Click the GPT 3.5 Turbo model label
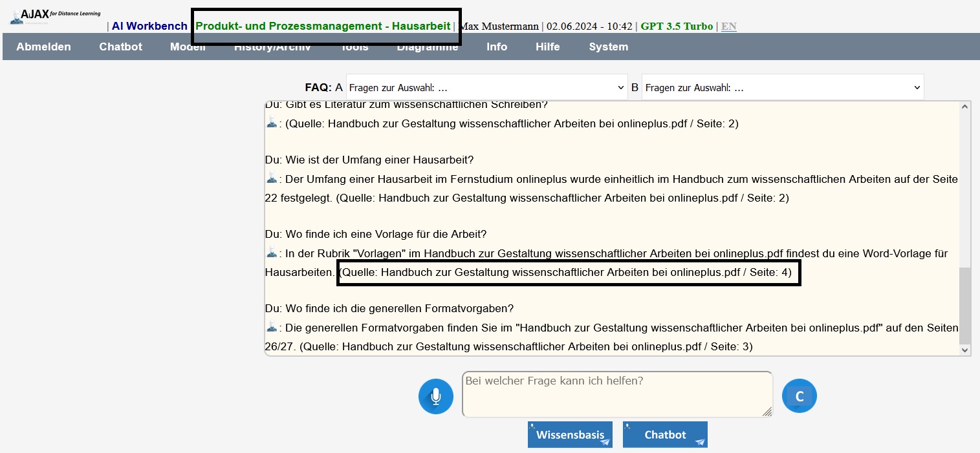 pos(677,26)
